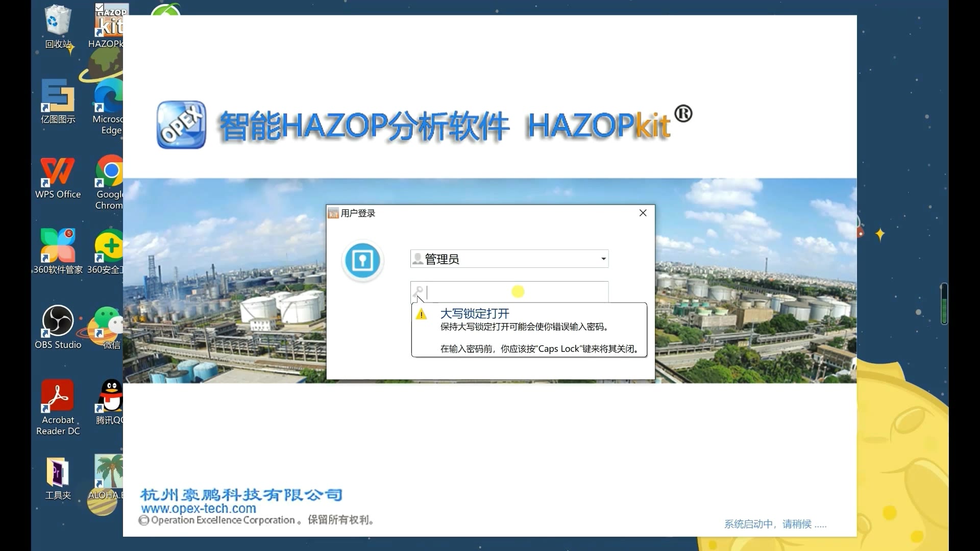The width and height of the screenshot is (980, 551).
Task: Open the 360软件管家 desktop shortcut
Action: [x=58, y=251]
